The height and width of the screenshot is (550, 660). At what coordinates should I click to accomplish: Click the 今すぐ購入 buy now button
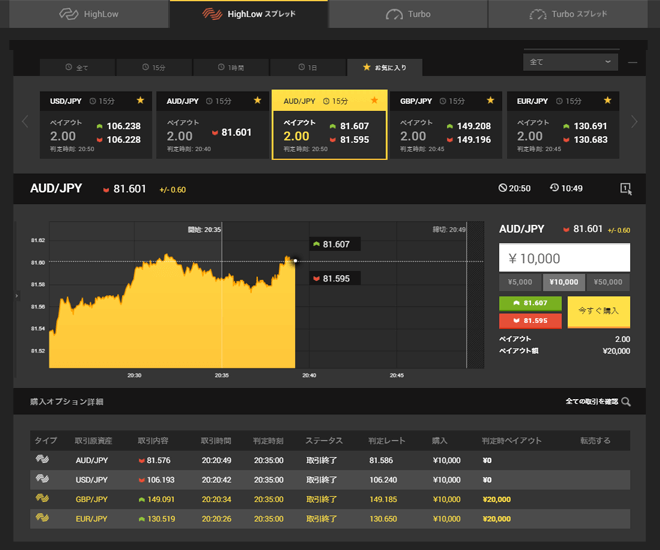click(599, 312)
